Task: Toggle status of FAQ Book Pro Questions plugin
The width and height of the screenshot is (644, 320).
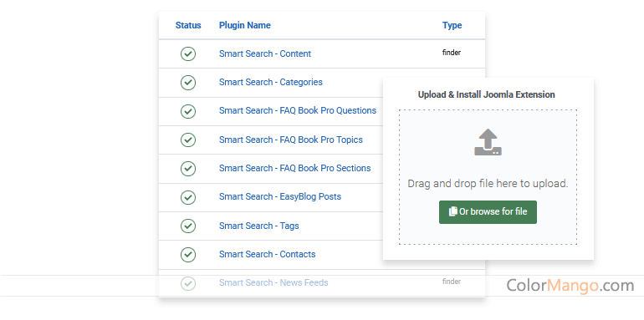Action: pyautogui.click(x=188, y=111)
